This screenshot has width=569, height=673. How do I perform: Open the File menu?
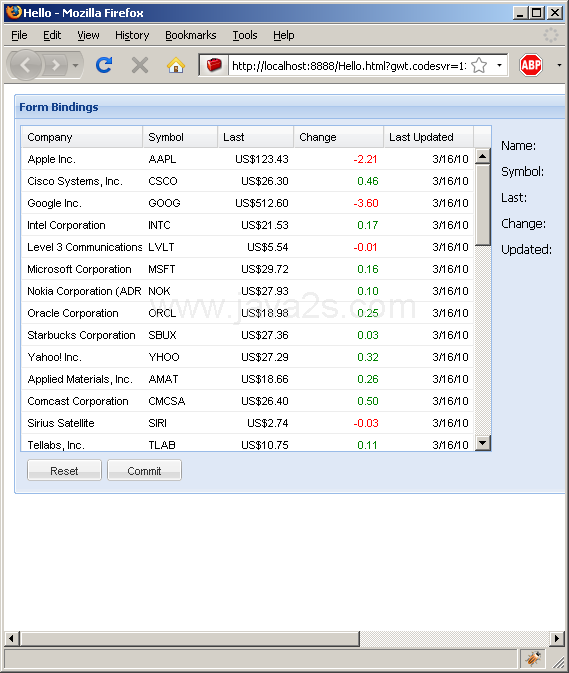click(x=19, y=35)
